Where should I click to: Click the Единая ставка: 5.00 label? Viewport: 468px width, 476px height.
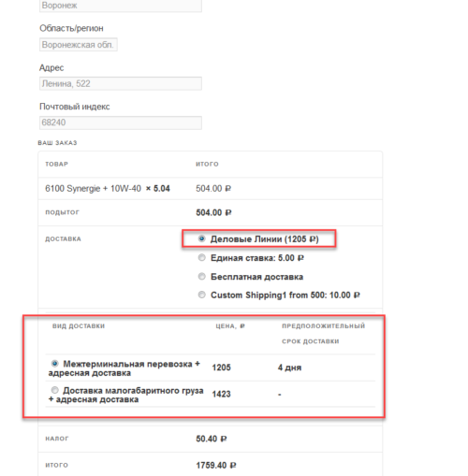257,258
